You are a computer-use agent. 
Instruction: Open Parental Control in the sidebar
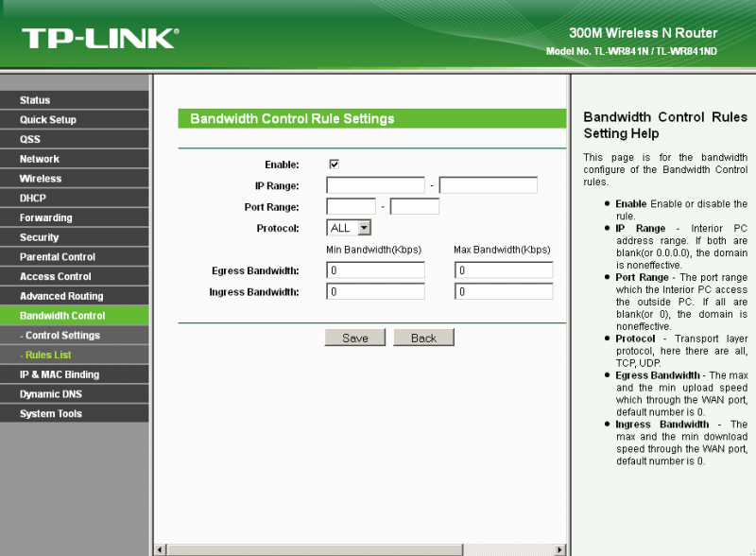tap(75, 257)
